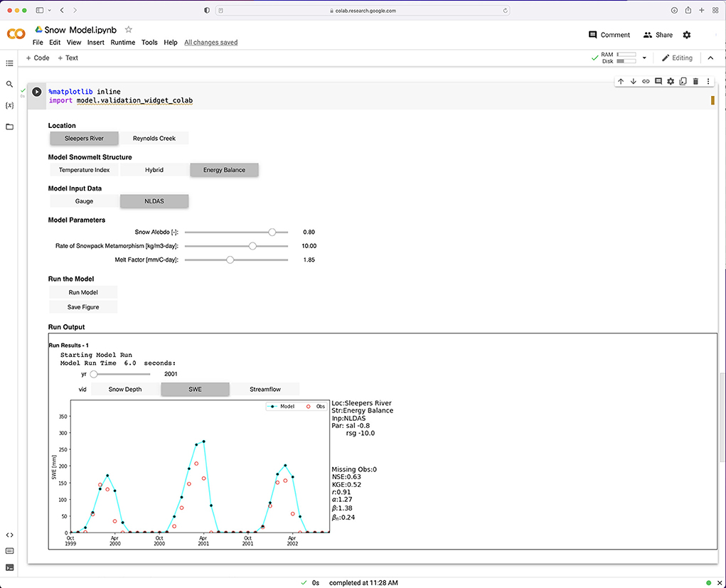The image size is (726, 588).
Task: Open RAM/Disk runtime dropdown arrow
Action: pyautogui.click(x=644, y=58)
